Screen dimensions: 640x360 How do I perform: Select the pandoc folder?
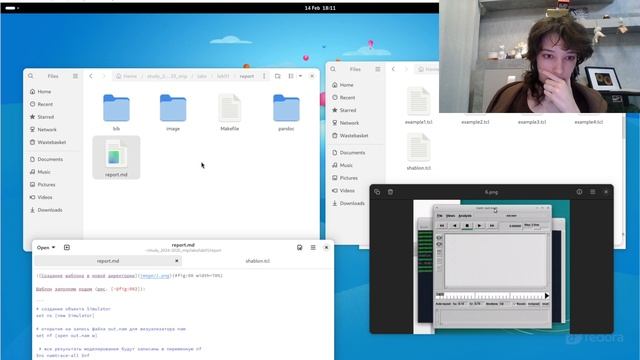point(286,112)
